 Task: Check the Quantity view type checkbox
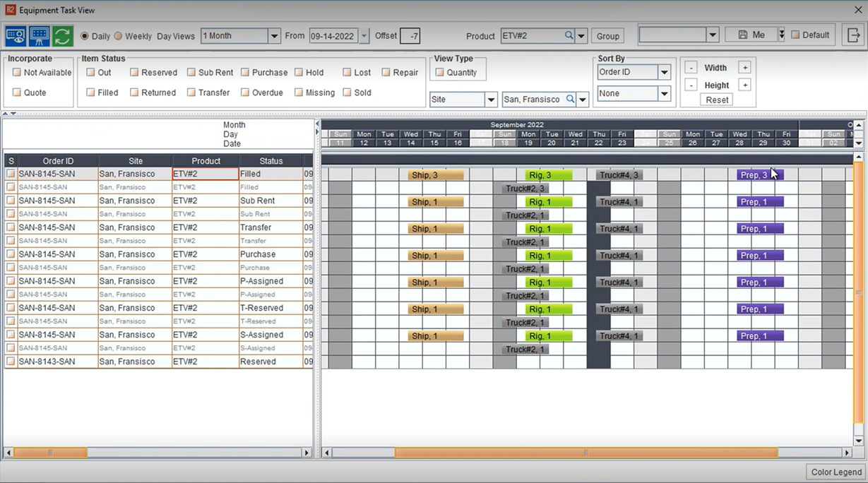coord(440,72)
